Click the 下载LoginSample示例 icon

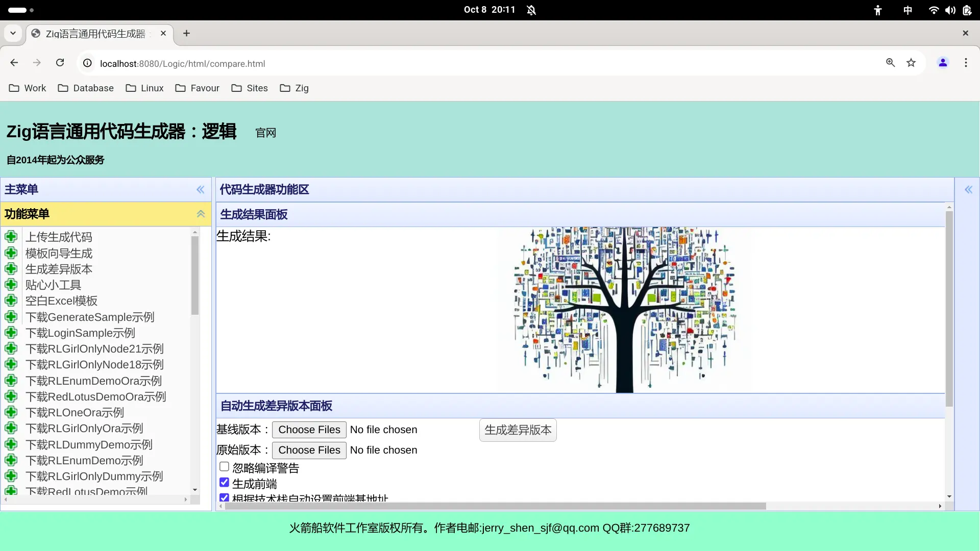click(x=11, y=332)
